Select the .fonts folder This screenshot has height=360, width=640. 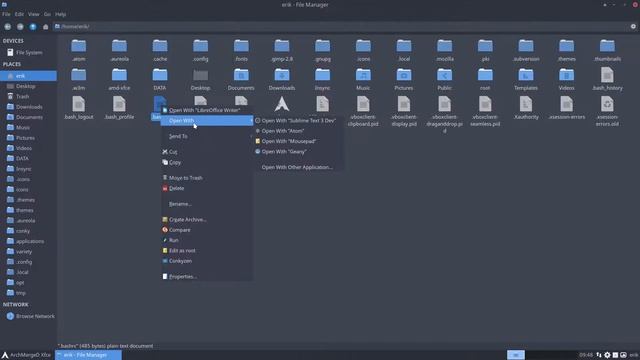pos(241,50)
